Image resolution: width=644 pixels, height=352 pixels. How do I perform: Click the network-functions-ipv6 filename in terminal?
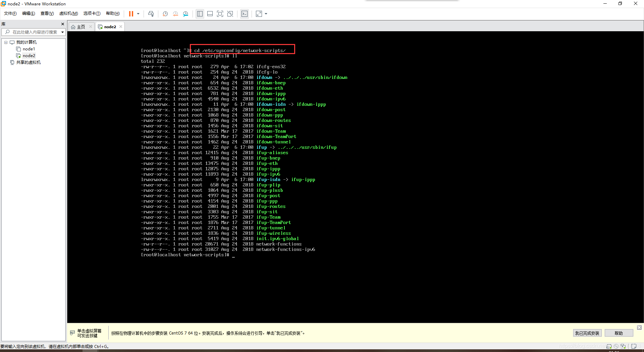coord(285,250)
